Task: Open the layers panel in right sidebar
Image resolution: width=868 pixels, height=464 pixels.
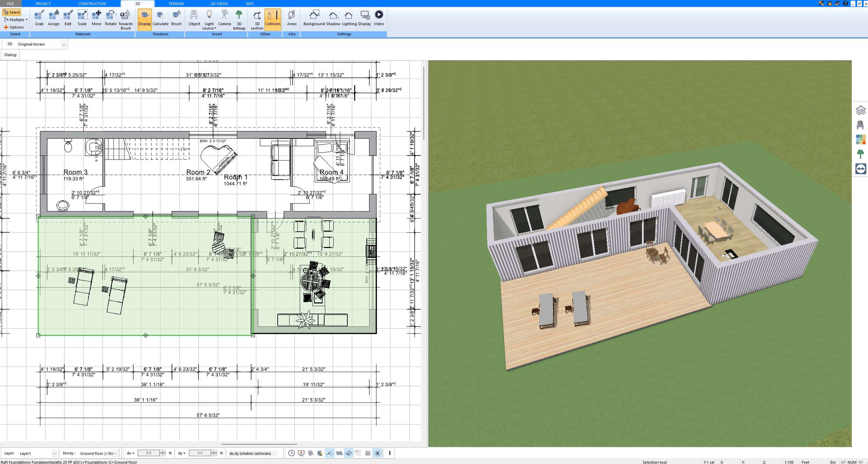Action: pyautogui.click(x=860, y=110)
